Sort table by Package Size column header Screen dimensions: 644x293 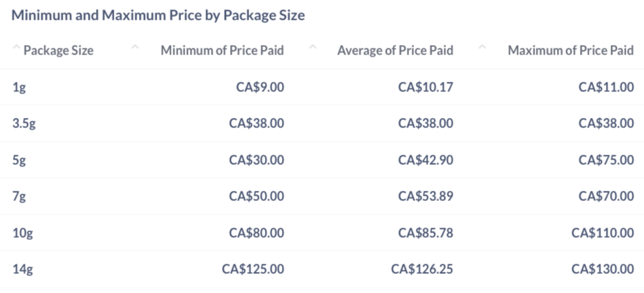pyautogui.click(x=59, y=50)
